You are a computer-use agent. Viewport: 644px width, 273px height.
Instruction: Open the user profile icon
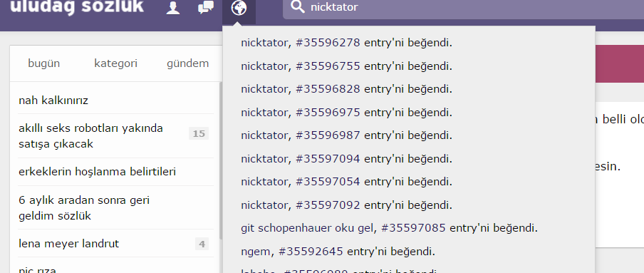coord(173,8)
